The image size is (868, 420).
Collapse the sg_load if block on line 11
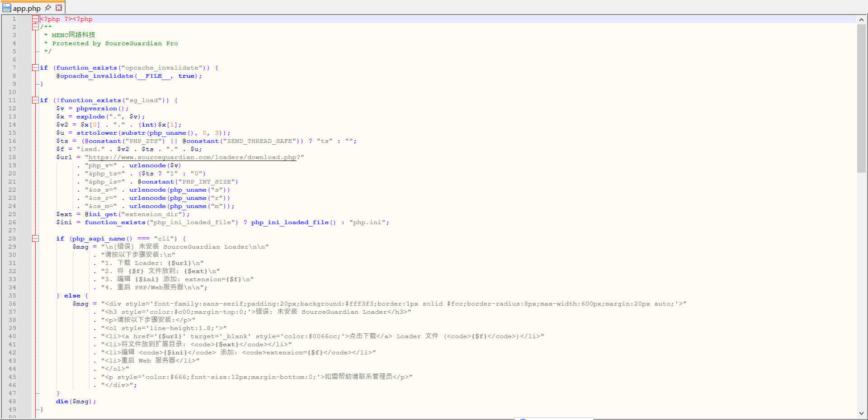click(x=35, y=100)
